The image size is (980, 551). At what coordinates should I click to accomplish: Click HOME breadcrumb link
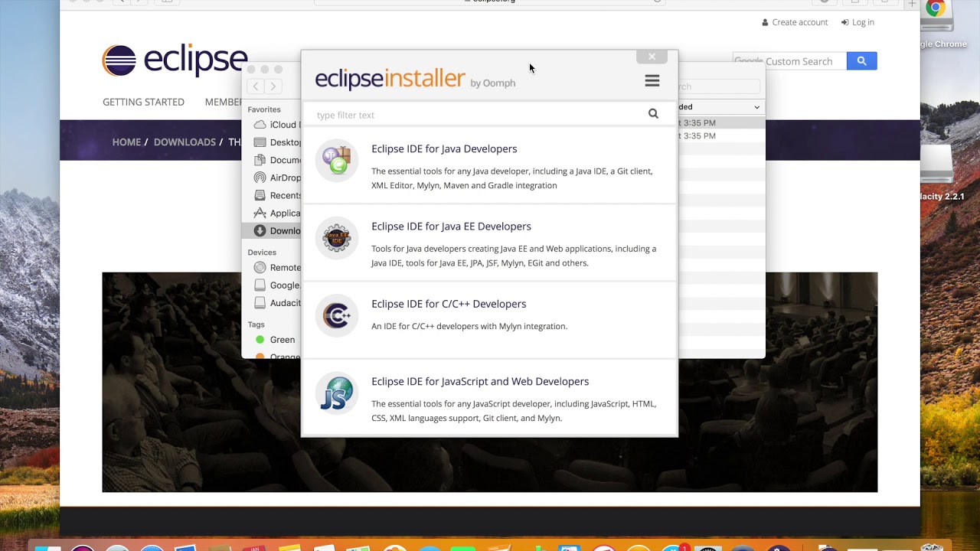[126, 142]
